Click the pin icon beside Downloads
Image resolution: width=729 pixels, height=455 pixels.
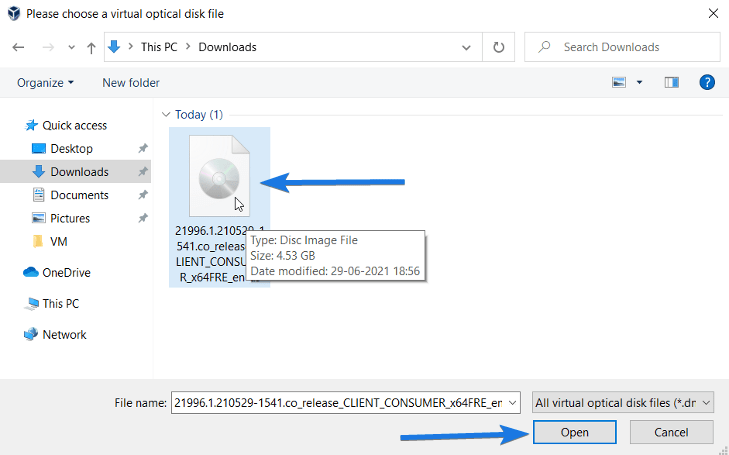point(143,171)
